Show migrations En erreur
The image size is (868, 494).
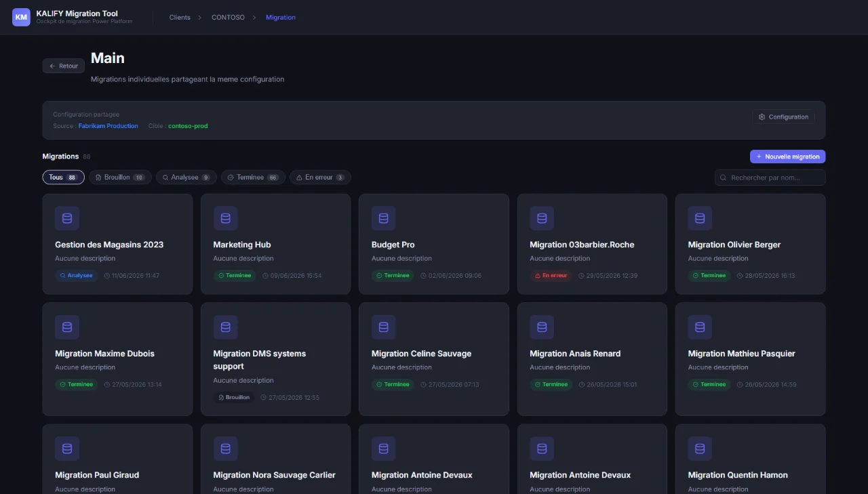coord(320,178)
